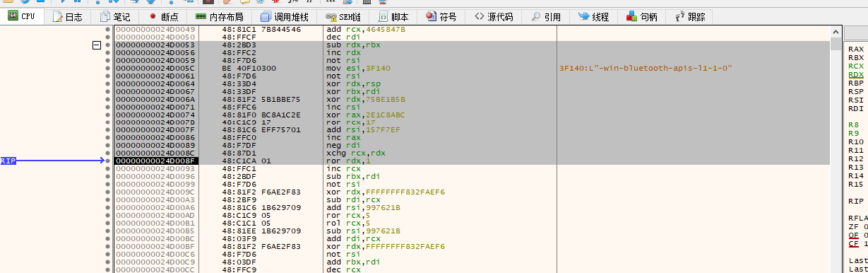Select the R15 register in registers panel
This screenshot has width=868, height=273.
855,184
